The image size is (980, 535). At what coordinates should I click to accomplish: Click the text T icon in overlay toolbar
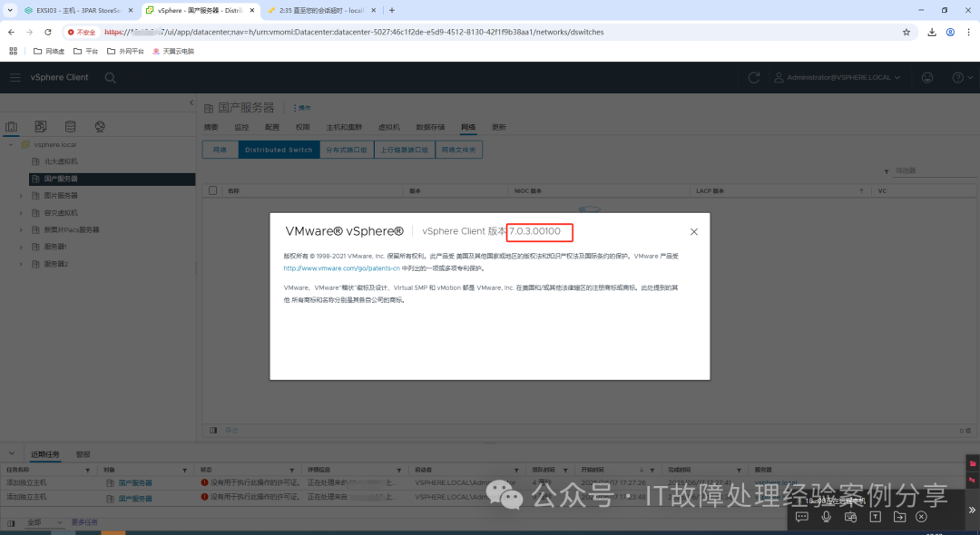pos(875,517)
